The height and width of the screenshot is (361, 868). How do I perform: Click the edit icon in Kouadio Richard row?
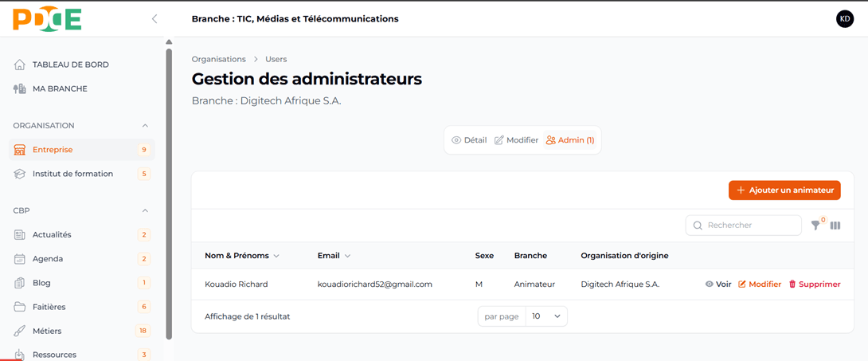(x=742, y=284)
